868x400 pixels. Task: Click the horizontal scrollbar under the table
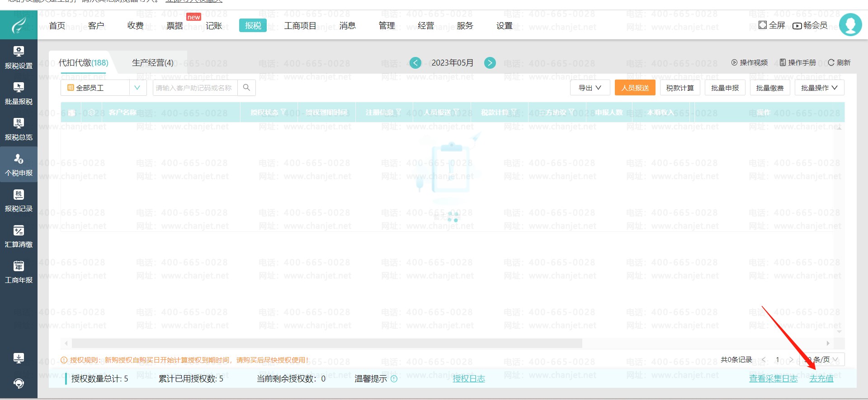(326, 344)
